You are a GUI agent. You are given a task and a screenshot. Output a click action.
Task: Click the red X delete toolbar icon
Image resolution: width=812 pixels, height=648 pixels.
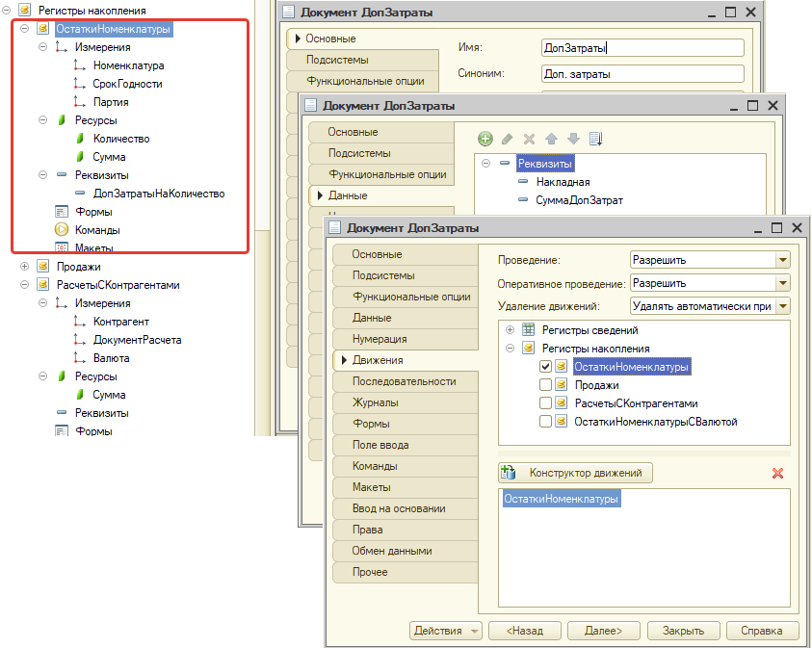point(529,139)
